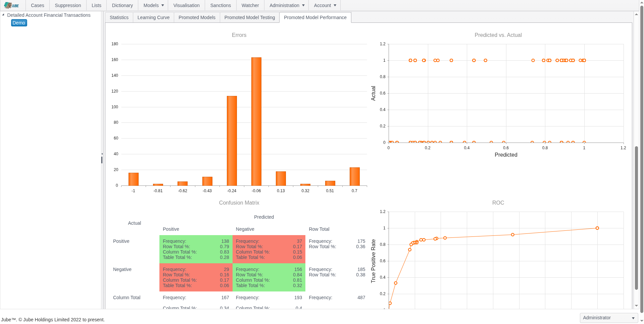Viewport: 644px width, 324px height.
Task: Open the Visualisation menu item
Action: (186, 5)
